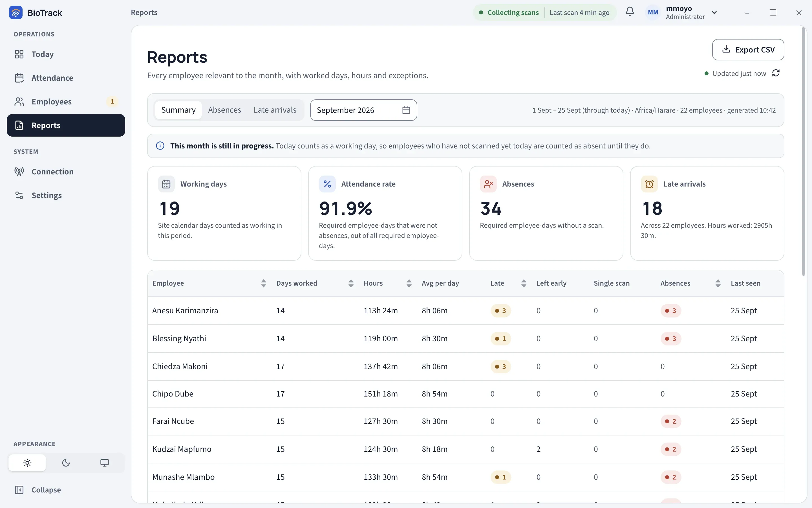
Task: Switch to light theme
Action: (27, 463)
